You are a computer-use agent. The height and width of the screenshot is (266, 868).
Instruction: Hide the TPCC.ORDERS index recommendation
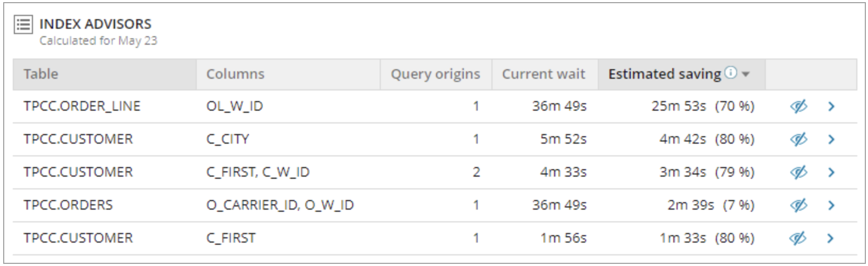798,205
